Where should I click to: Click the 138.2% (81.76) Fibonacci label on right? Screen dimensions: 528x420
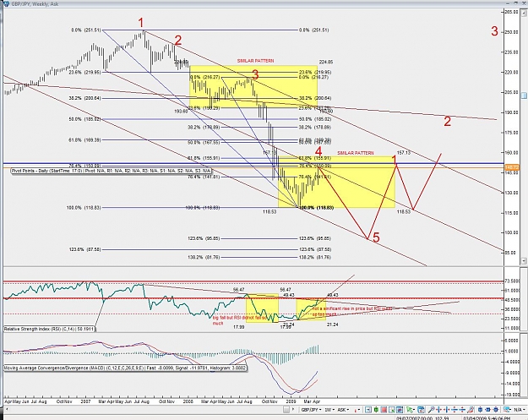coord(315,257)
